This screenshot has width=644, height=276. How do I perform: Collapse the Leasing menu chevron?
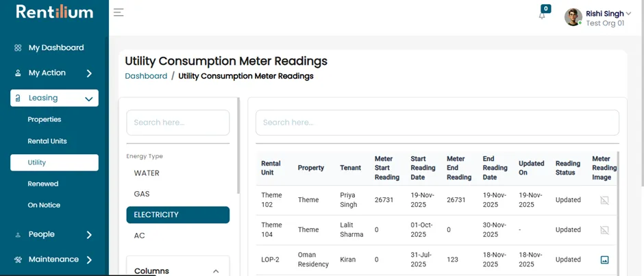point(88,99)
